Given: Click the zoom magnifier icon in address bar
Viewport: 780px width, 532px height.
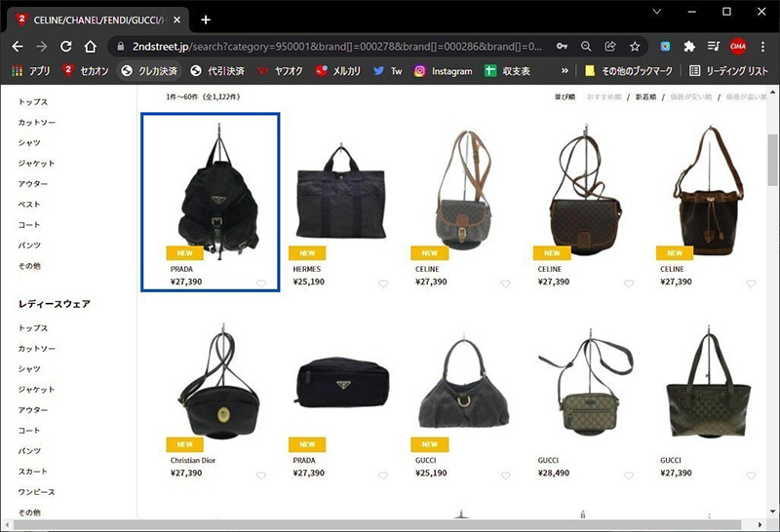Looking at the screenshot, I should tap(586, 46).
